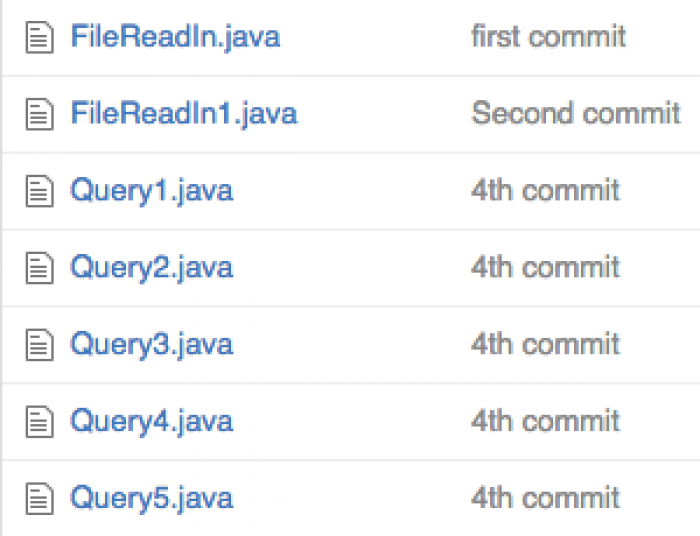Open Query1.java source file

pyautogui.click(x=152, y=191)
